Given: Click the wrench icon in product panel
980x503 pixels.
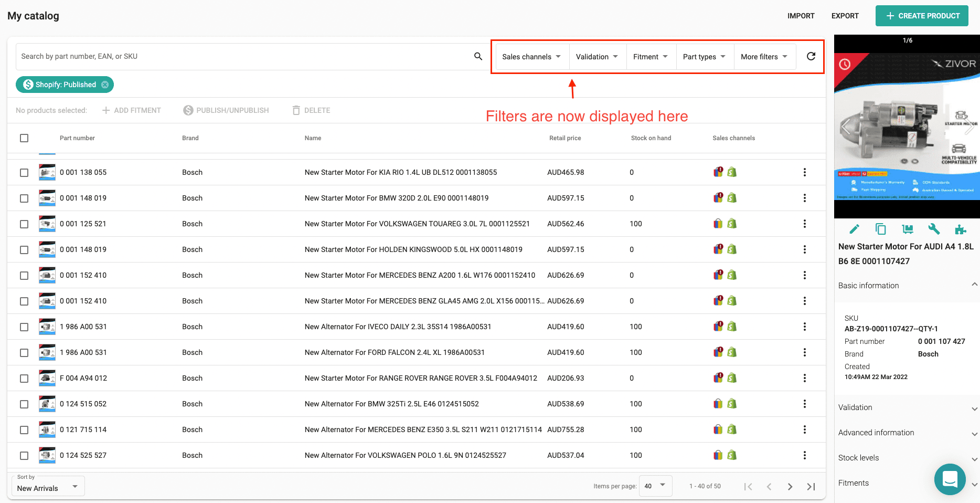Looking at the screenshot, I should click(x=934, y=229).
